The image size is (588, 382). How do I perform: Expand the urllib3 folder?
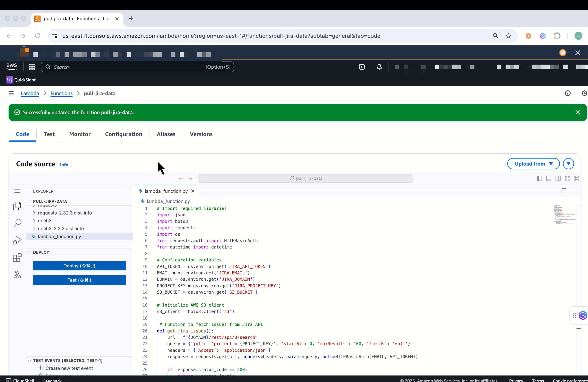(x=45, y=221)
